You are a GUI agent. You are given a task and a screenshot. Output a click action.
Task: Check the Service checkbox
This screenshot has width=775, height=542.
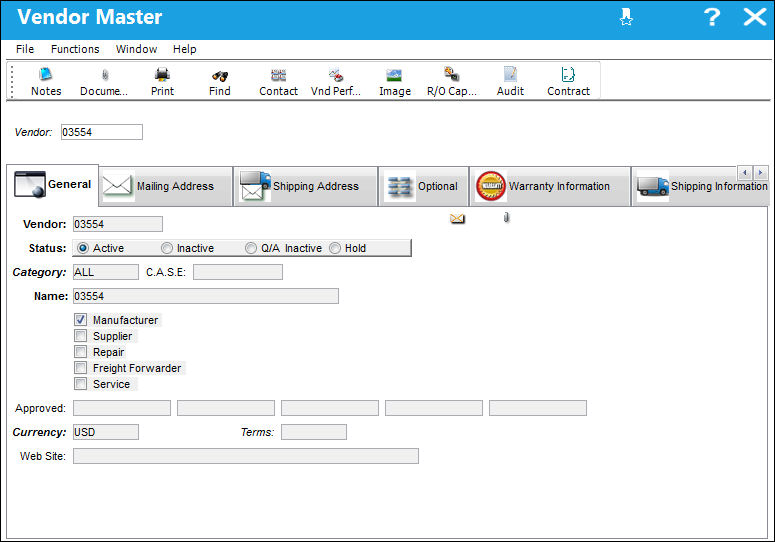[81, 384]
